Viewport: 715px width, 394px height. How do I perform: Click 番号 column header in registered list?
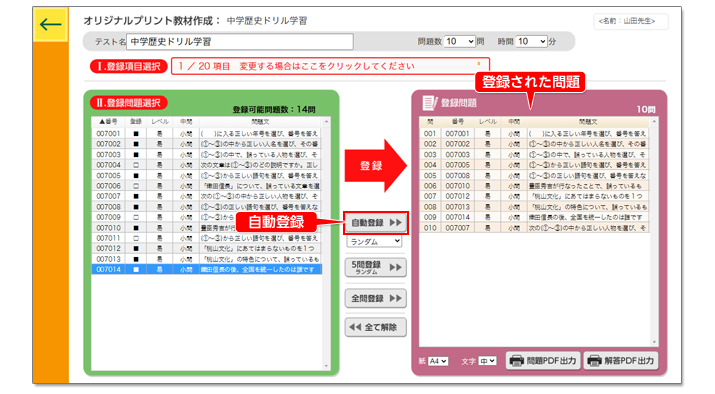(x=458, y=122)
